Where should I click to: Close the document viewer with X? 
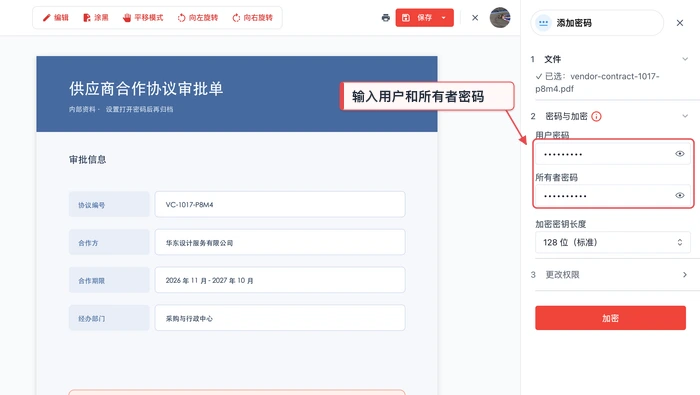475,18
